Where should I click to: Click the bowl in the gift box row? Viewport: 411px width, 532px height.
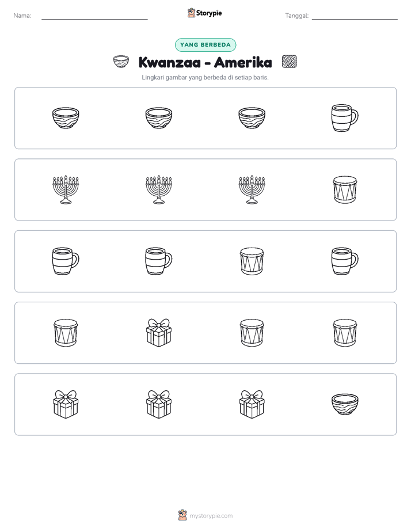[345, 404]
